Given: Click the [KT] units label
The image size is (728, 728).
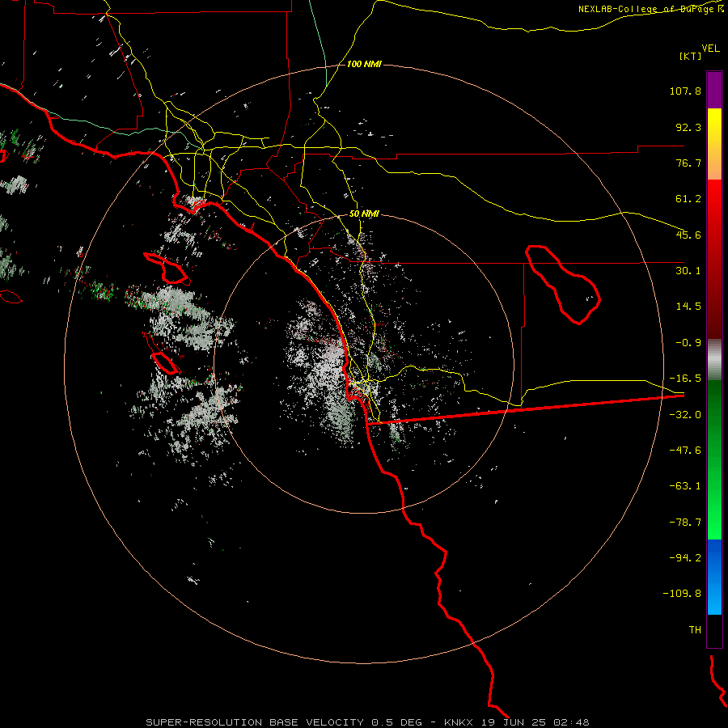Looking at the screenshot, I should [x=691, y=56].
